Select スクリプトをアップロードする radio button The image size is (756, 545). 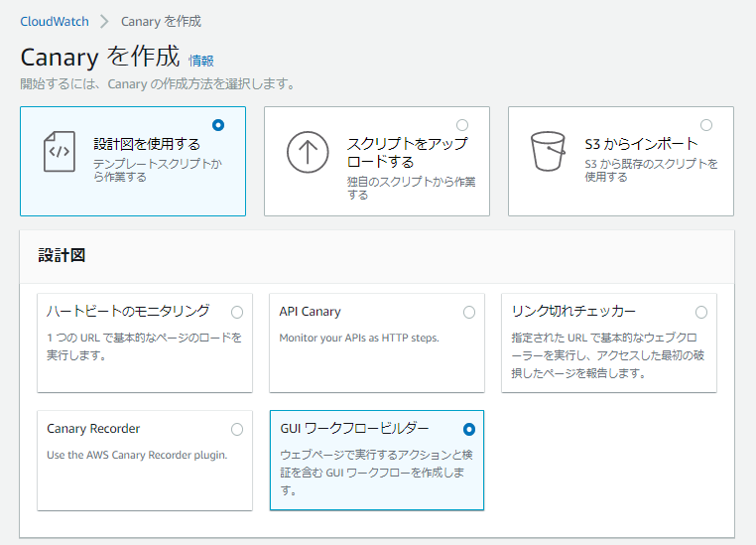tap(462, 125)
